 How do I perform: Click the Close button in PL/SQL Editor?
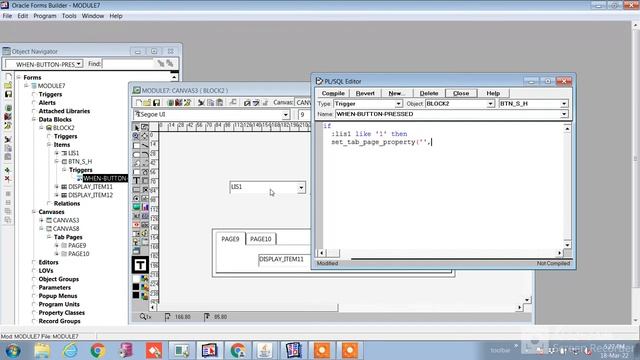[461, 93]
